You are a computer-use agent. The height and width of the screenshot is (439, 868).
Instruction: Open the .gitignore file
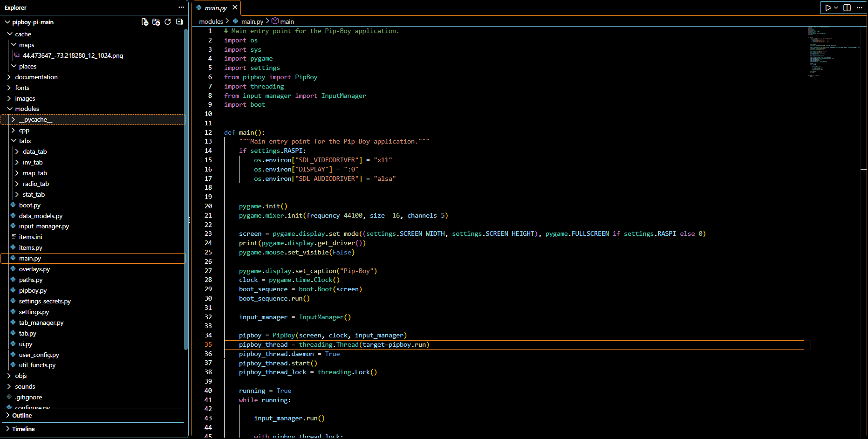coord(28,397)
